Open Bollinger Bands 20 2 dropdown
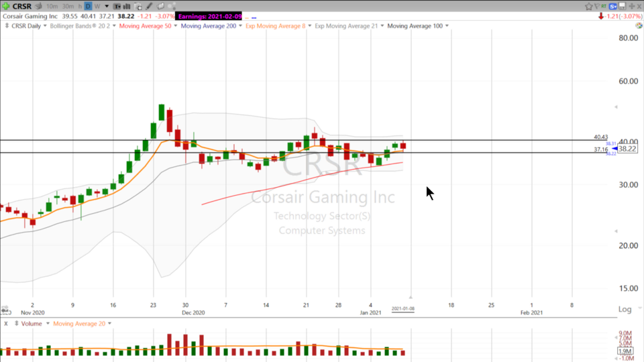Screen dimensions: 644x362 point(114,25)
